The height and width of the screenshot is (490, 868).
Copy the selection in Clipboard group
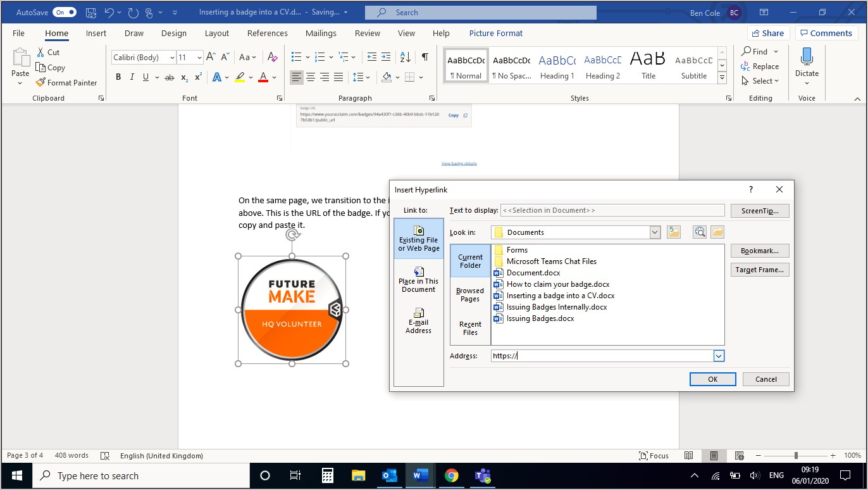[x=51, y=68]
